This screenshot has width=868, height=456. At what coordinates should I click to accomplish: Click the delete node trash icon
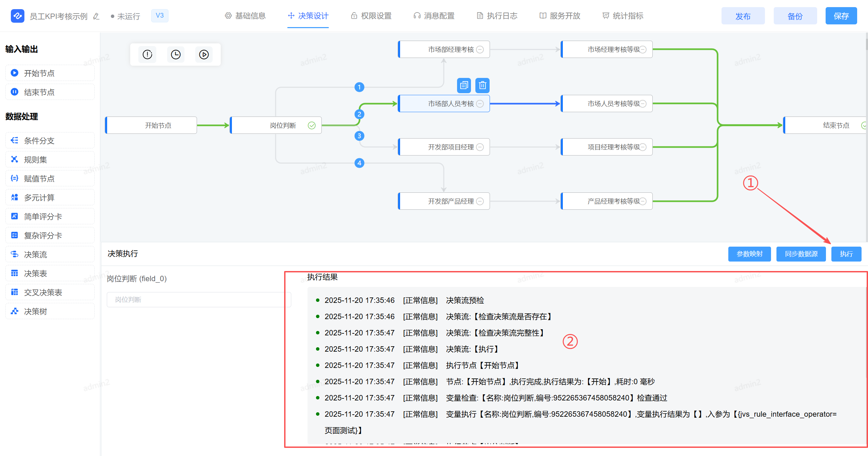(x=482, y=85)
